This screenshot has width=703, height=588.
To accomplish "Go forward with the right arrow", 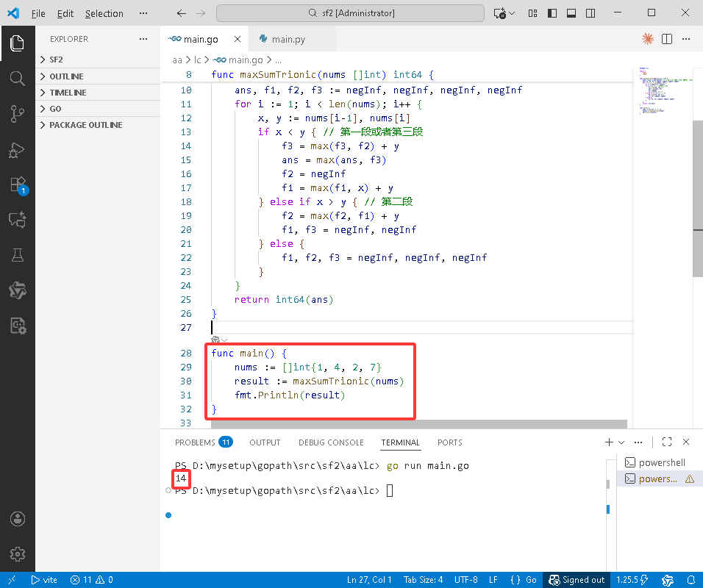I will pyautogui.click(x=201, y=13).
